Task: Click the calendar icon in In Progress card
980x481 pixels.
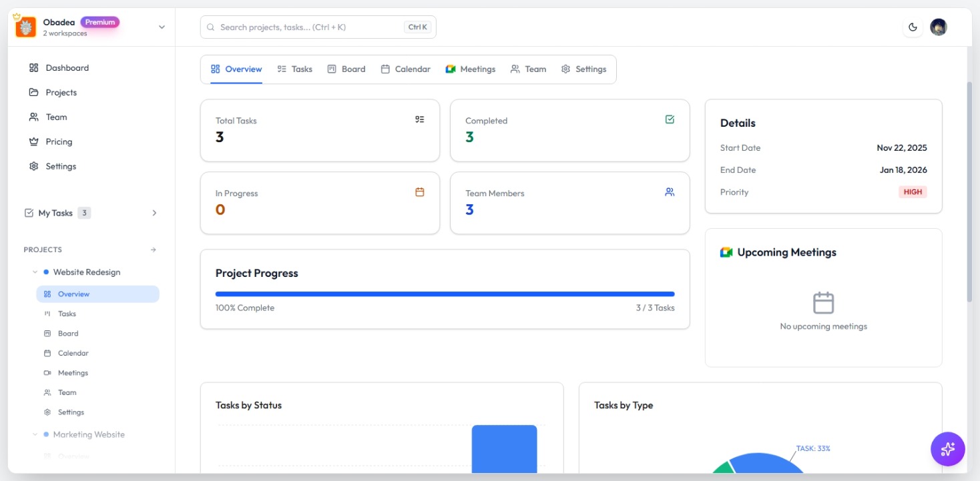Action: coord(420,192)
